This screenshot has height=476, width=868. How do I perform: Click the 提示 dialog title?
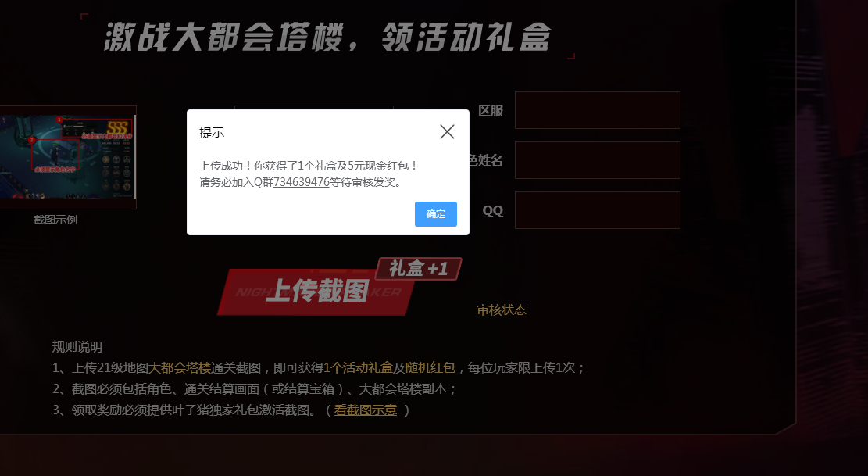tap(212, 133)
